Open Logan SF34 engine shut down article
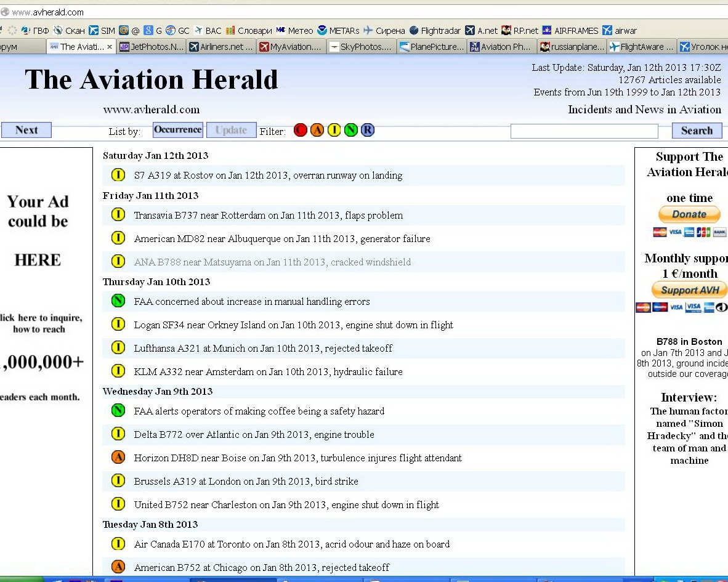This screenshot has width=728, height=582. (293, 325)
